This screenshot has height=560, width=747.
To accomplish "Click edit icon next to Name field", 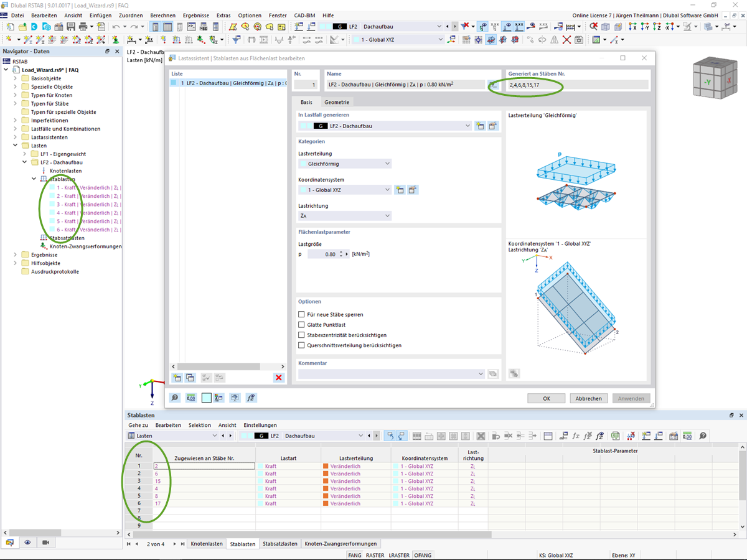I will [x=493, y=85].
